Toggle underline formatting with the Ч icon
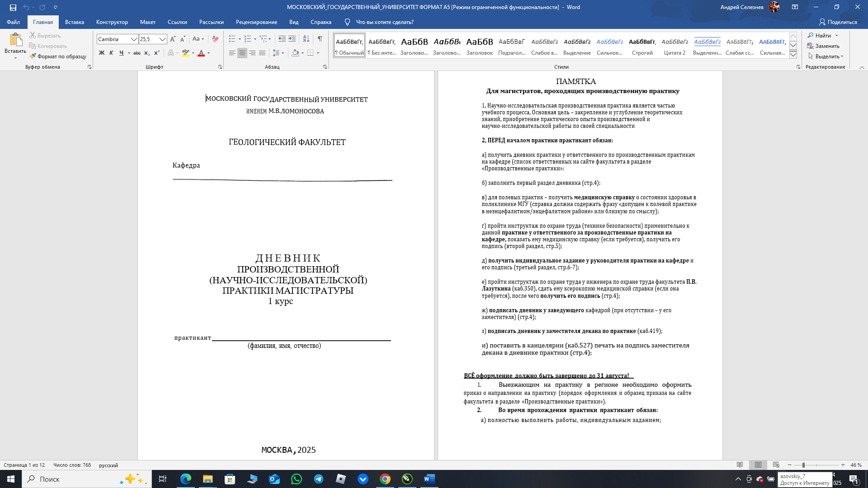 (120, 53)
